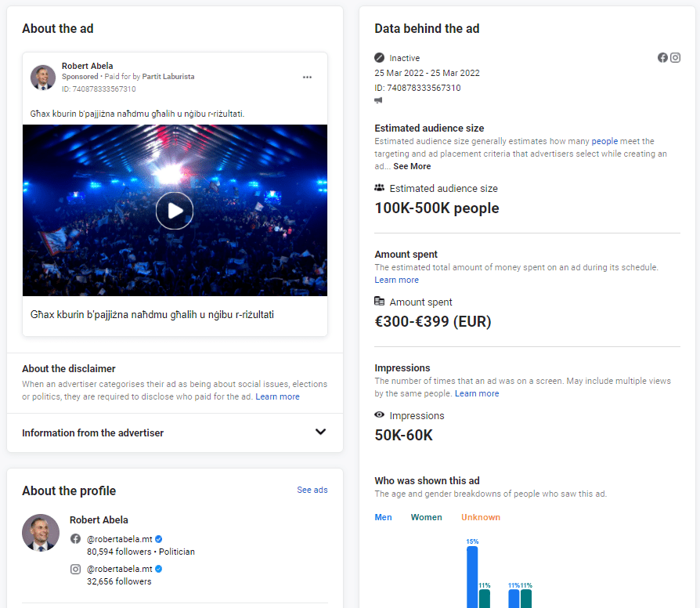This screenshot has width=700, height=608.
Task: Toggle the Unknown legend in the chart
Action: point(480,517)
